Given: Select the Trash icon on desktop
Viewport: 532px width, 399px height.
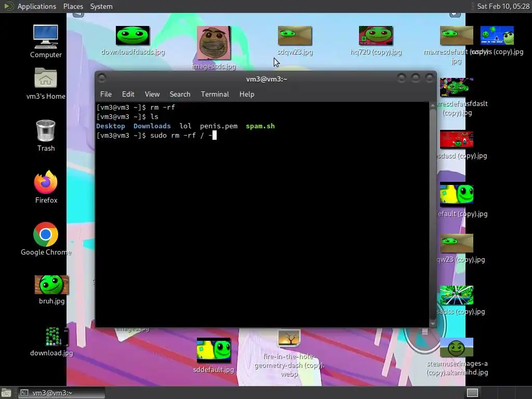Looking at the screenshot, I should coord(46,136).
